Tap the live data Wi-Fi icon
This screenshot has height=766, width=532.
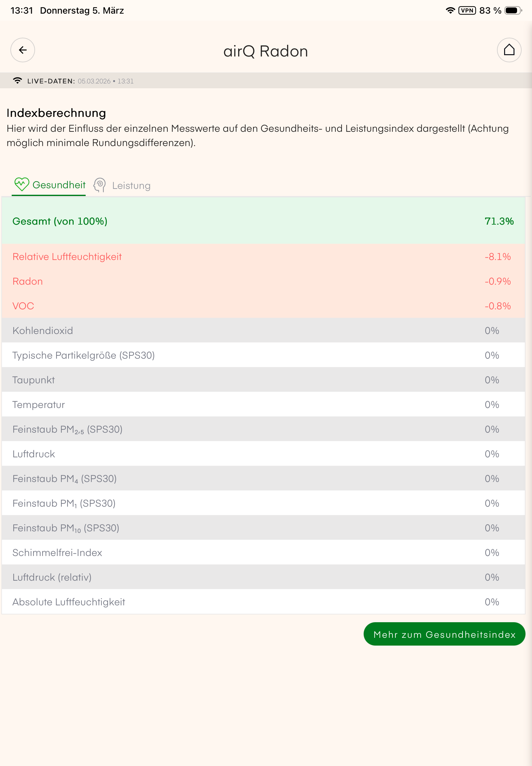[x=17, y=81]
